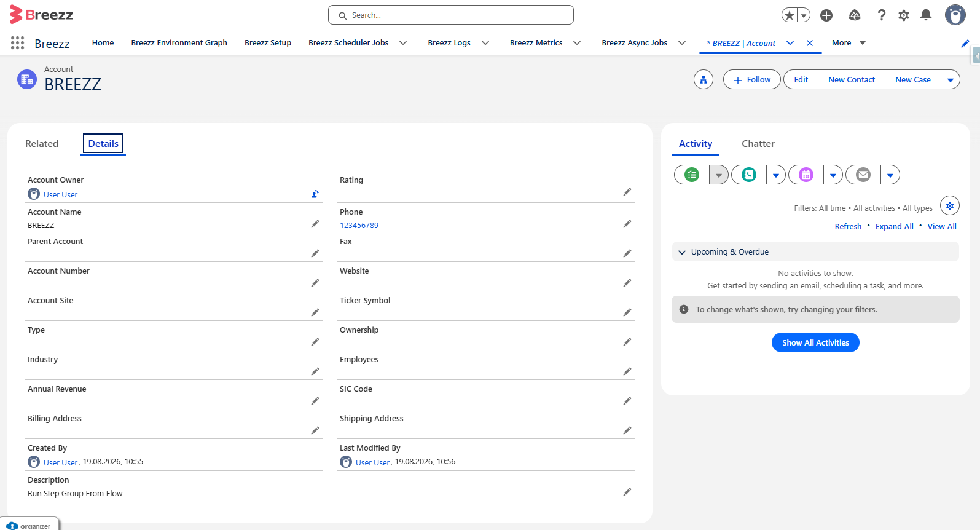
Task: Open the BREEZZ Account tab dropdown
Action: [790, 43]
